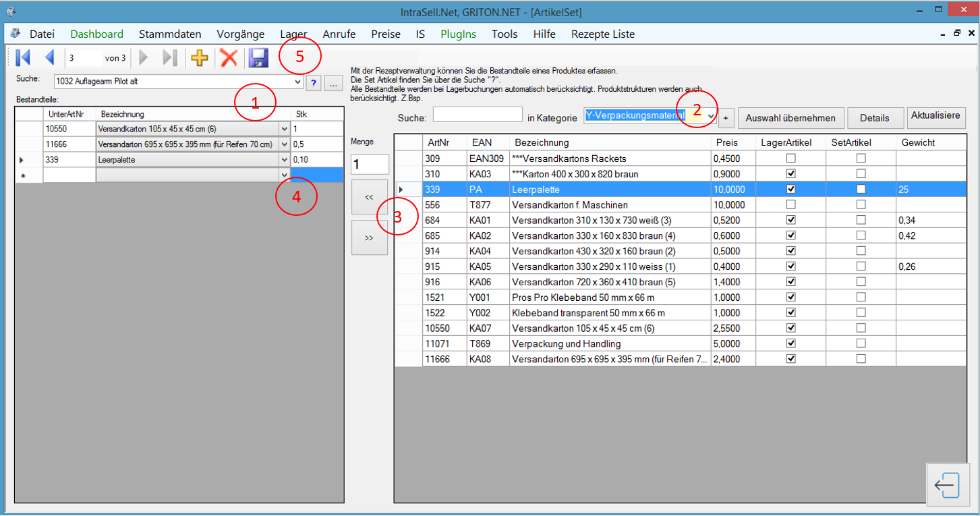Open the Dashboard menu
The image size is (980, 516).
click(97, 34)
